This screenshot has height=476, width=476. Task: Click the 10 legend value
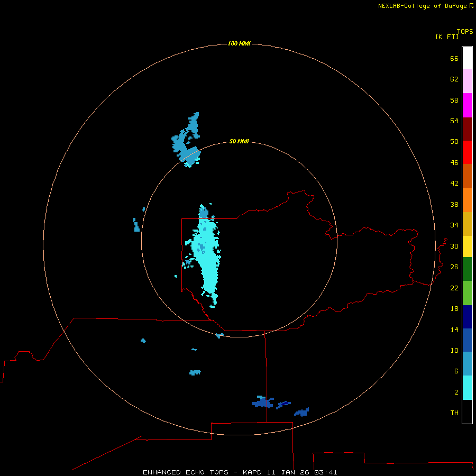point(454,351)
